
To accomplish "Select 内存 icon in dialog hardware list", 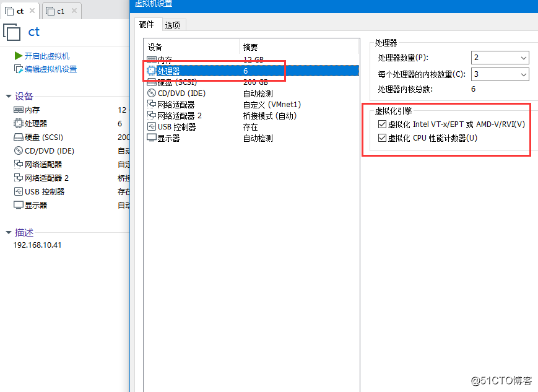I will [152, 59].
